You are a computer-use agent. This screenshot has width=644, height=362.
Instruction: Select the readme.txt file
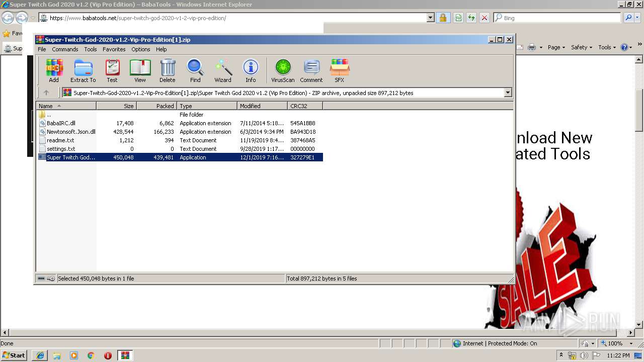pyautogui.click(x=180, y=140)
